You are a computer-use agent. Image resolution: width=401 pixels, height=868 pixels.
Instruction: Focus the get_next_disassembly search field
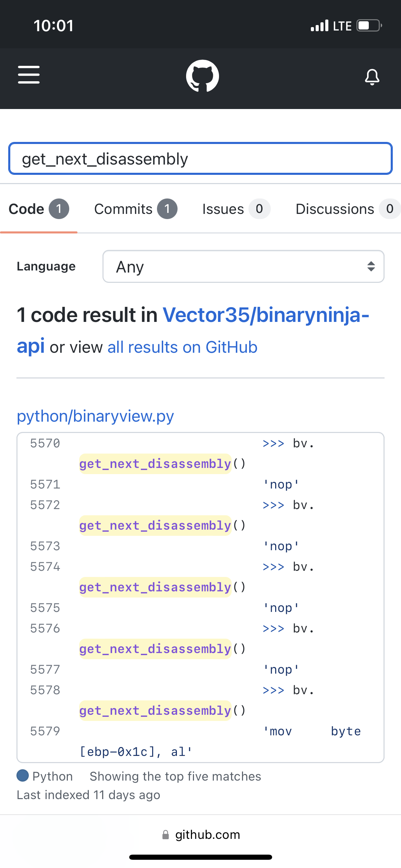(200, 159)
